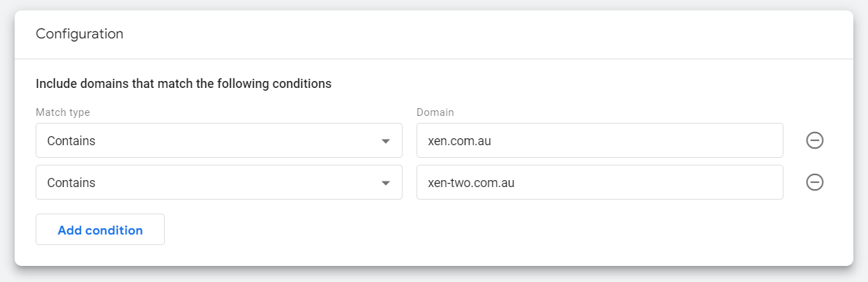
Task: Click empty area inside second domain field
Action: click(x=650, y=182)
